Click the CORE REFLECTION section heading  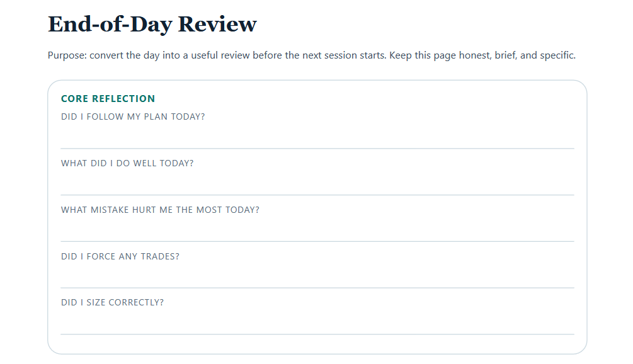click(108, 98)
